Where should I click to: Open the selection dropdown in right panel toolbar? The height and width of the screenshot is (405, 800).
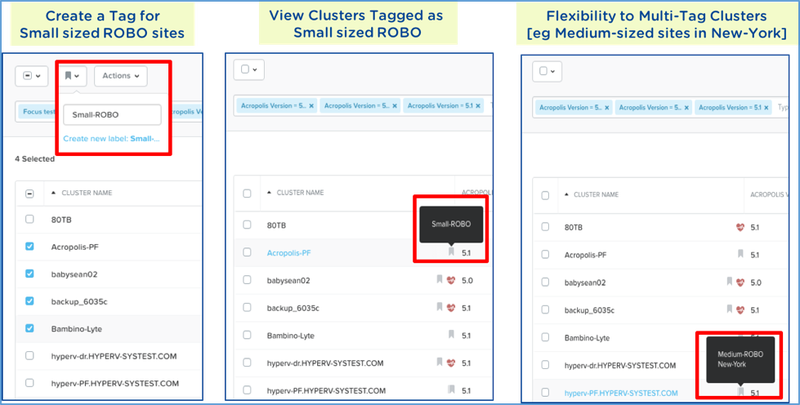[547, 71]
